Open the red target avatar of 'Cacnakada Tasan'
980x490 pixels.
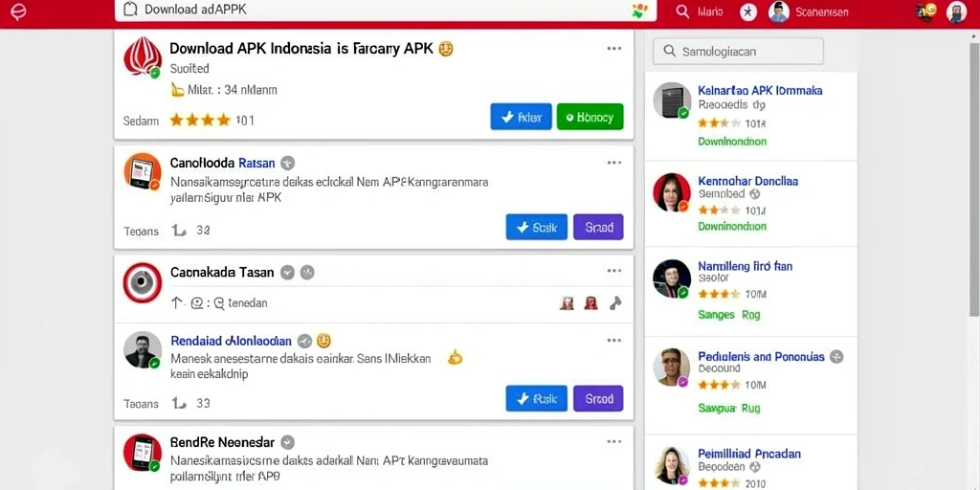[x=143, y=282]
